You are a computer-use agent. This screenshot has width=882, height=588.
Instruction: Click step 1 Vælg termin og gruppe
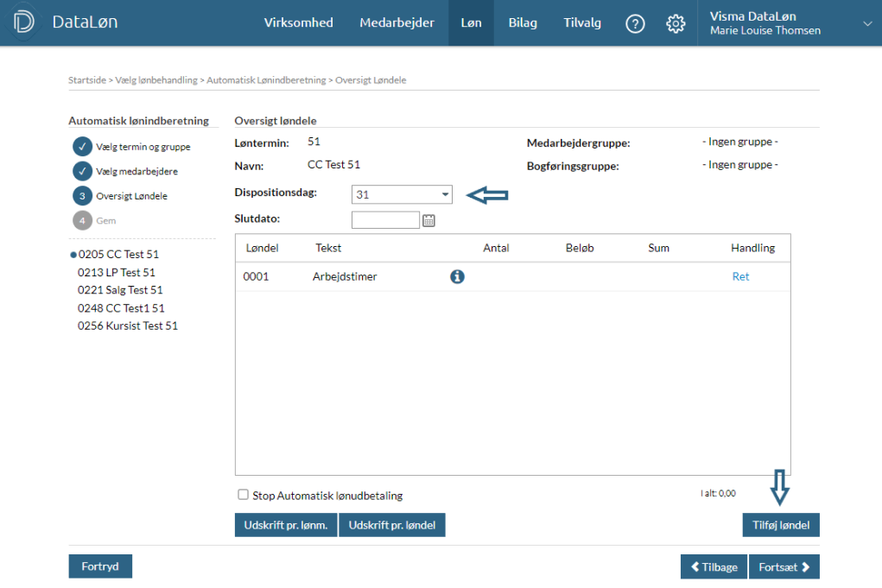coord(132,147)
